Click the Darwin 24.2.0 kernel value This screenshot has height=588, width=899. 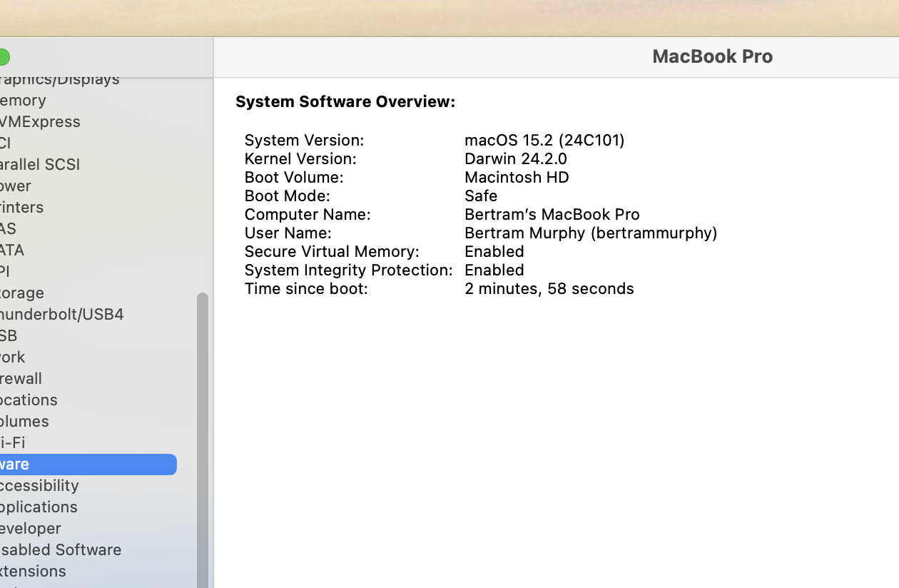click(516, 158)
